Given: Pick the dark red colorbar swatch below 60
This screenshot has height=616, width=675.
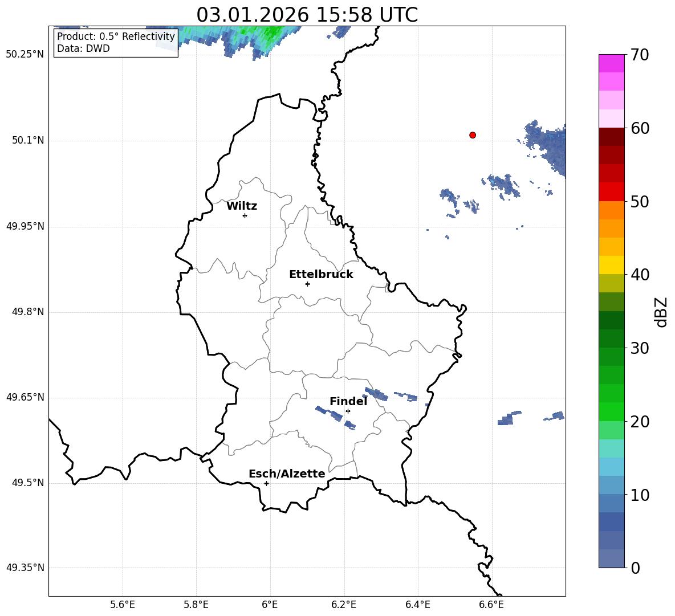Looking at the screenshot, I should tap(611, 136).
